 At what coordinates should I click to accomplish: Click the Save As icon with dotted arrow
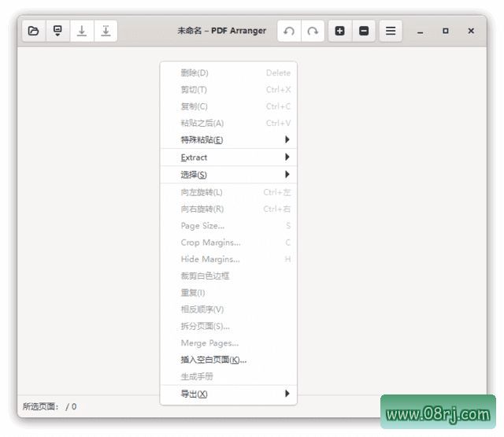106,31
